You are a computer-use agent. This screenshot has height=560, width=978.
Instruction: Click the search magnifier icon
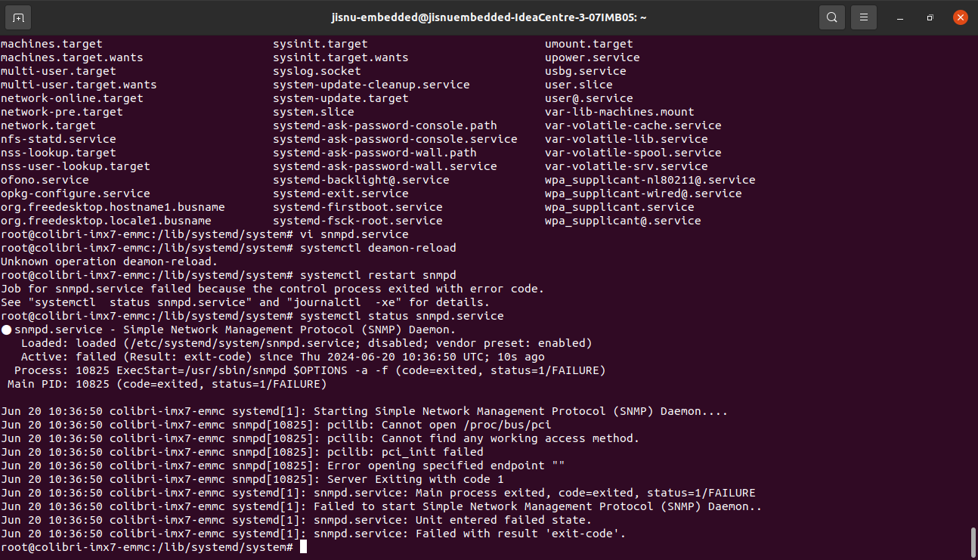coord(831,17)
